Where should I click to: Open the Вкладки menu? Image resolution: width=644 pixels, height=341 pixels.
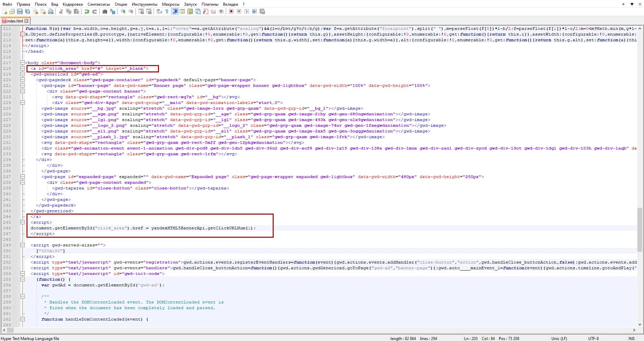point(230,4)
